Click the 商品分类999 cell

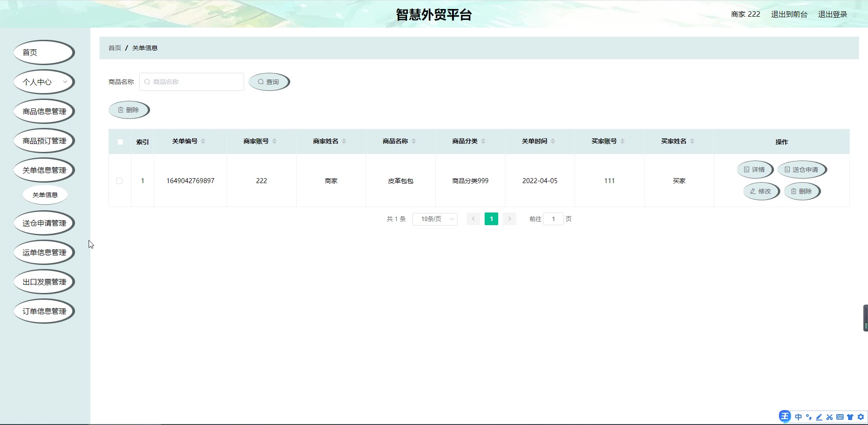click(x=470, y=181)
